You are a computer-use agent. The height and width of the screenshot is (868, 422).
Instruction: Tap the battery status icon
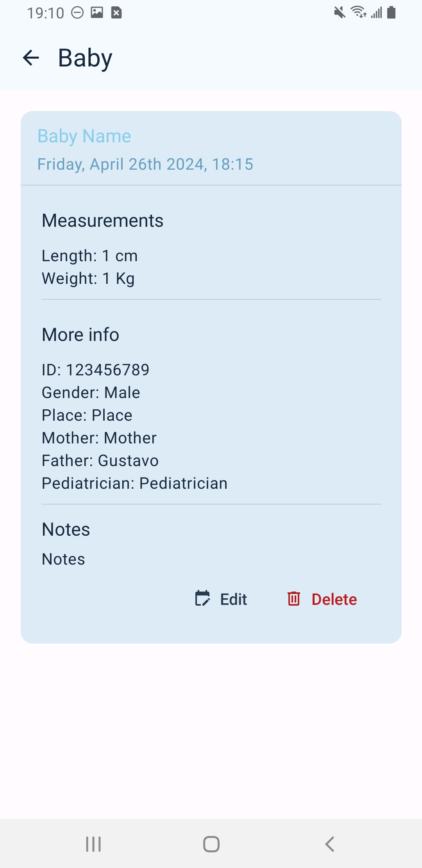[x=391, y=13]
